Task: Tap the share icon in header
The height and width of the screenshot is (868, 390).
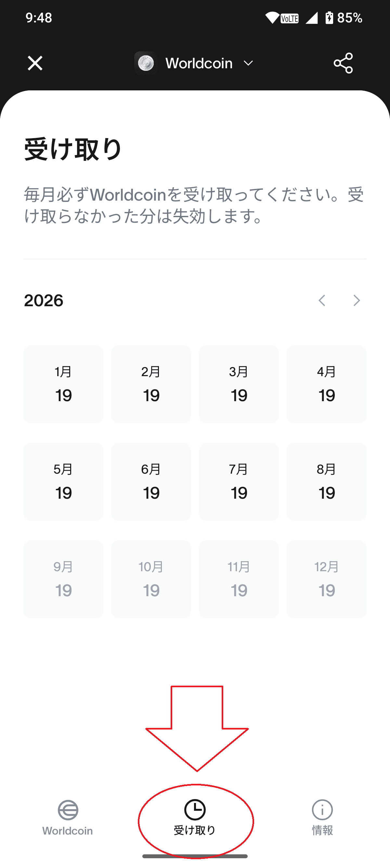Action: coord(343,63)
